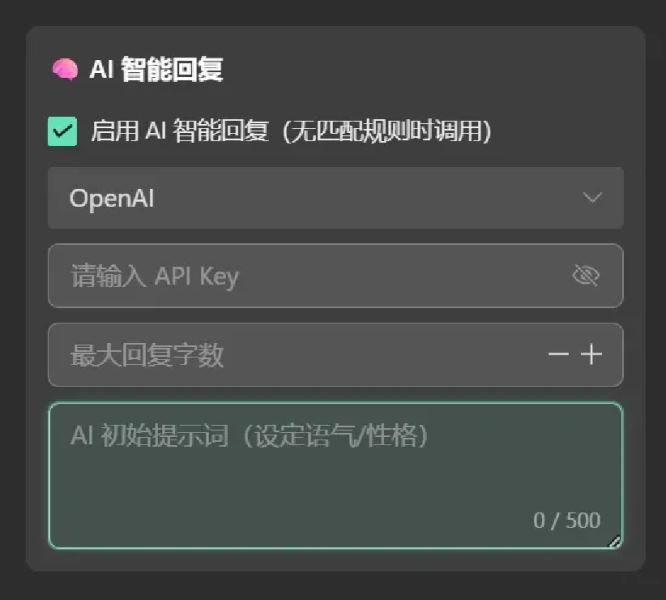Decrease max reply length with minus icon
Viewport: 666px width, 600px height.
[x=558, y=355]
